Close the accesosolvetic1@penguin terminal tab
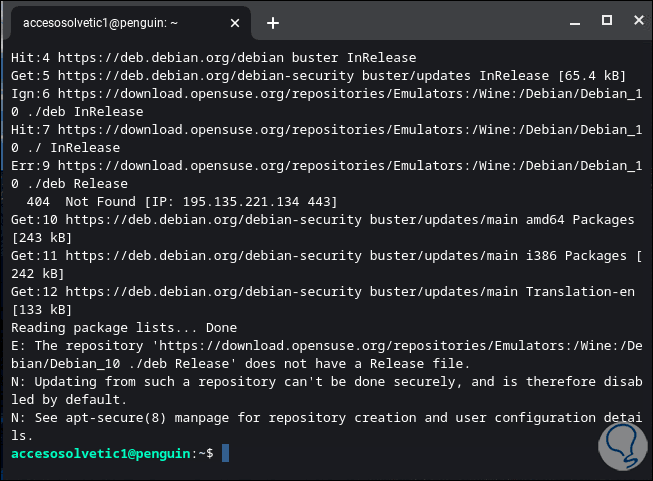The width and height of the screenshot is (653, 481). pyautogui.click(x=238, y=22)
